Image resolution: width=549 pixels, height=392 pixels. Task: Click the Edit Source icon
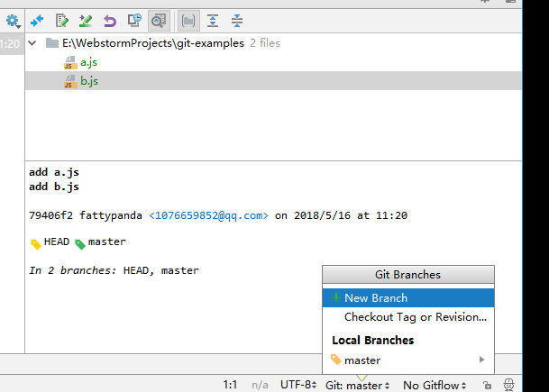tap(61, 19)
